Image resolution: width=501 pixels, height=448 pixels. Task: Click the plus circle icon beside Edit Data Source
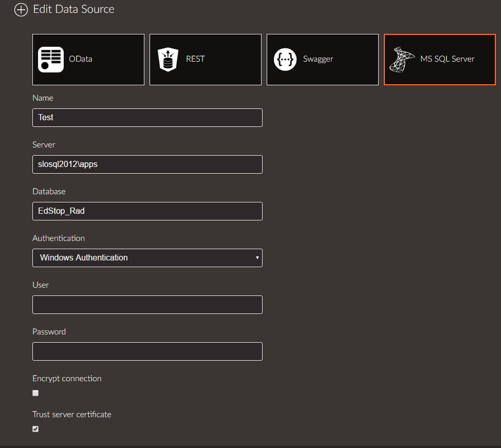coord(21,10)
